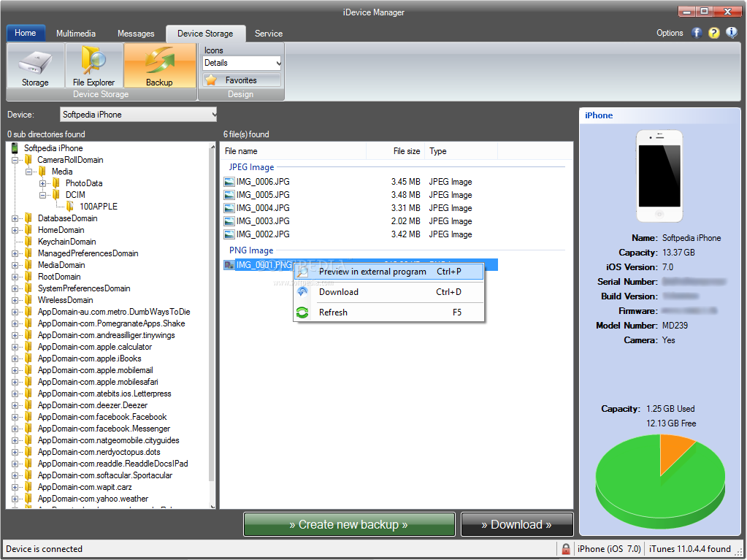Select AppDomain-com.yahoo.weather in tree
Screen dimensions: 747x560
coord(93,499)
